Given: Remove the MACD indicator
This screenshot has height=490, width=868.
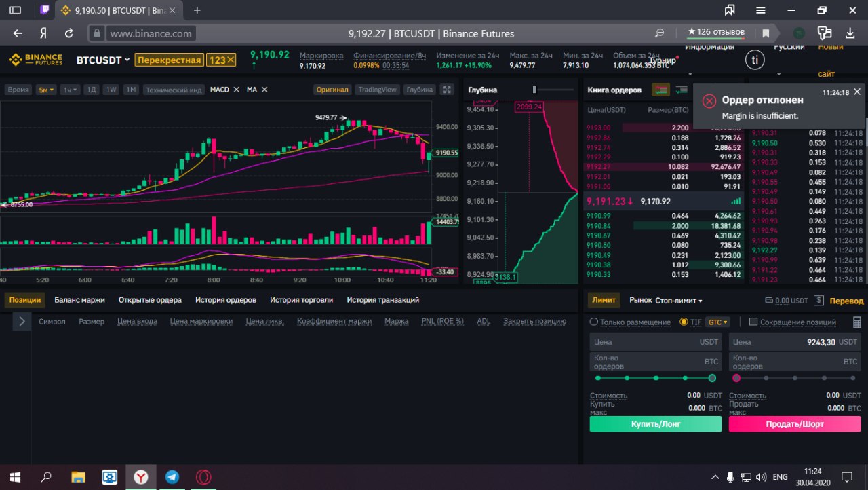Looking at the screenshot, I should 235,90.
